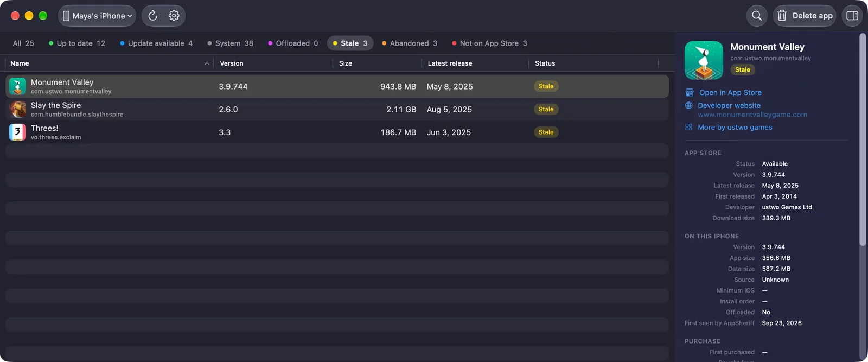Open the Maya's iPhone device dropdown
The image size is (868, 362).
click(x=97, y=16)
